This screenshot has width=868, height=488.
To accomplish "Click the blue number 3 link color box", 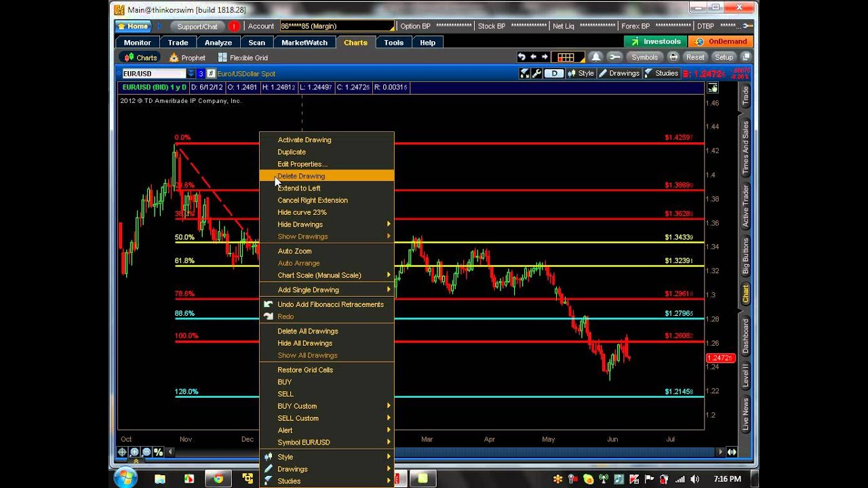I will 201,73.
